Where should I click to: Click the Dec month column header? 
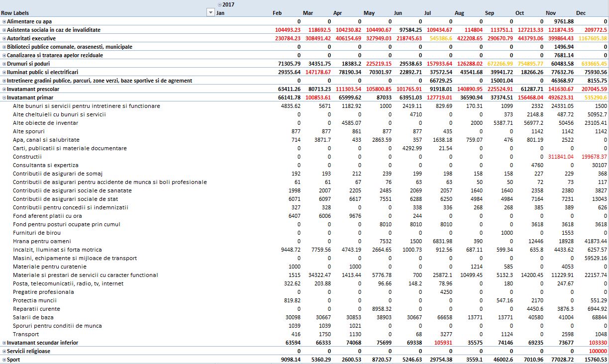(x=581, y=13)
